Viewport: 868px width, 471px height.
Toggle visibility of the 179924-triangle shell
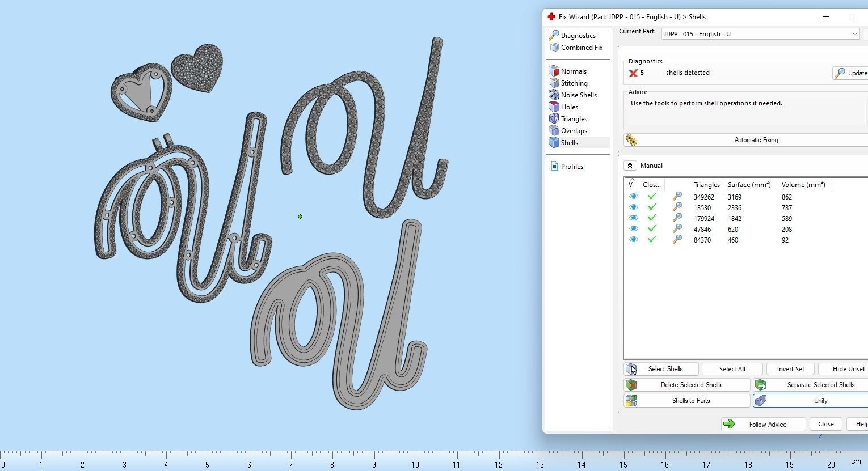pos(633,218)
